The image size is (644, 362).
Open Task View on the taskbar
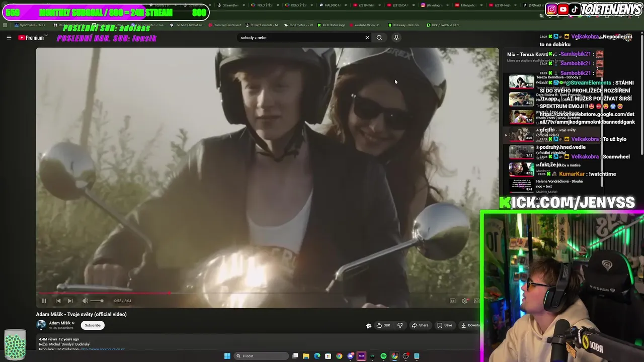click(295, 356)
